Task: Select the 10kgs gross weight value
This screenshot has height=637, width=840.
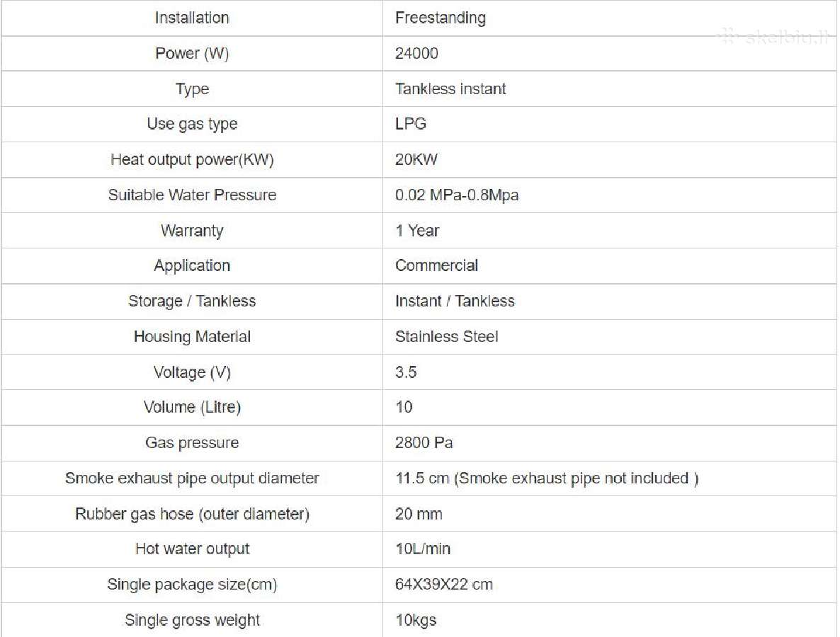Action: pos(415,620)
